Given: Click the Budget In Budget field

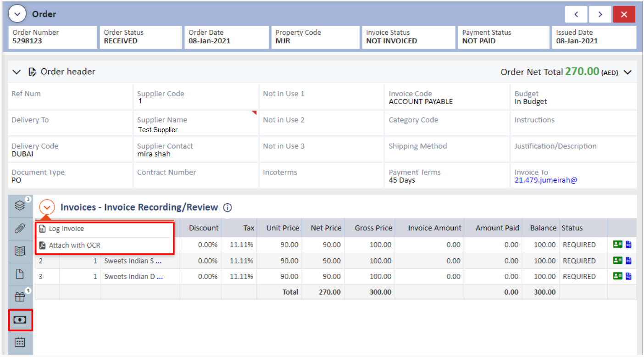Looking at the screenshot, I should click(574, 96).
